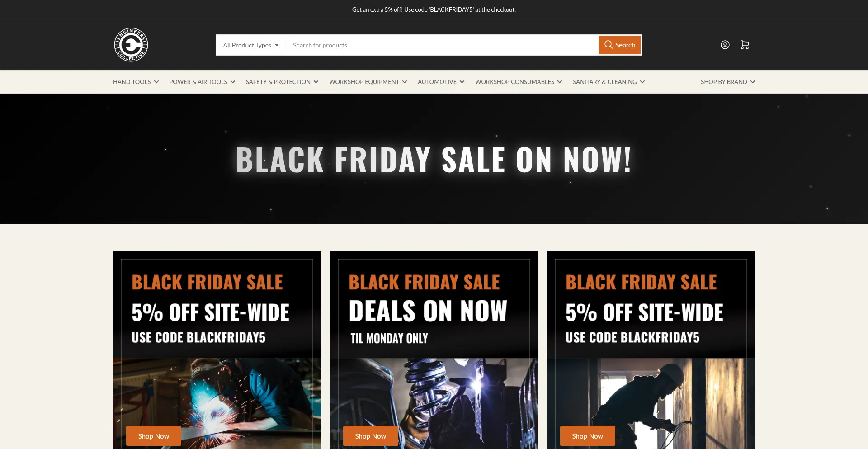
Task: Expand Power & Air Tools menu
Action: pyautogui.click(x=202, y=82)
